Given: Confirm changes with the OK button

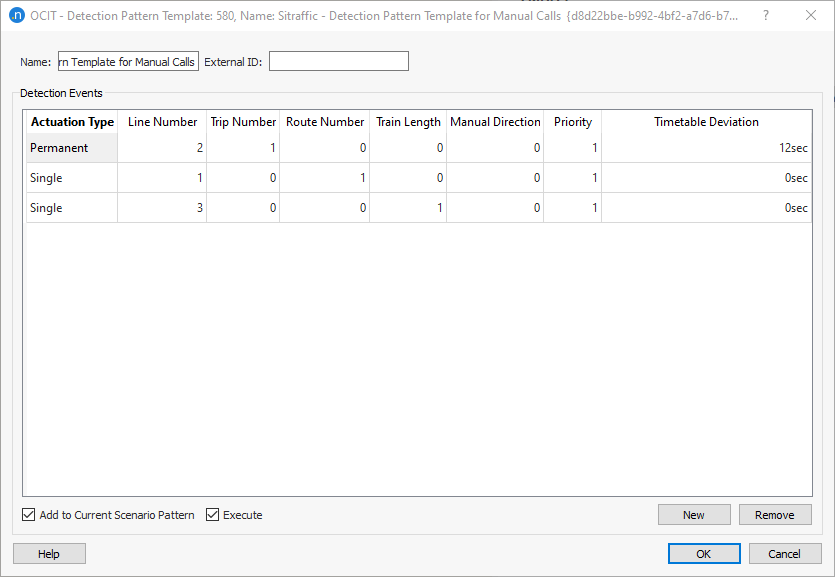Looking at the screenshot, I should point(704,553).
